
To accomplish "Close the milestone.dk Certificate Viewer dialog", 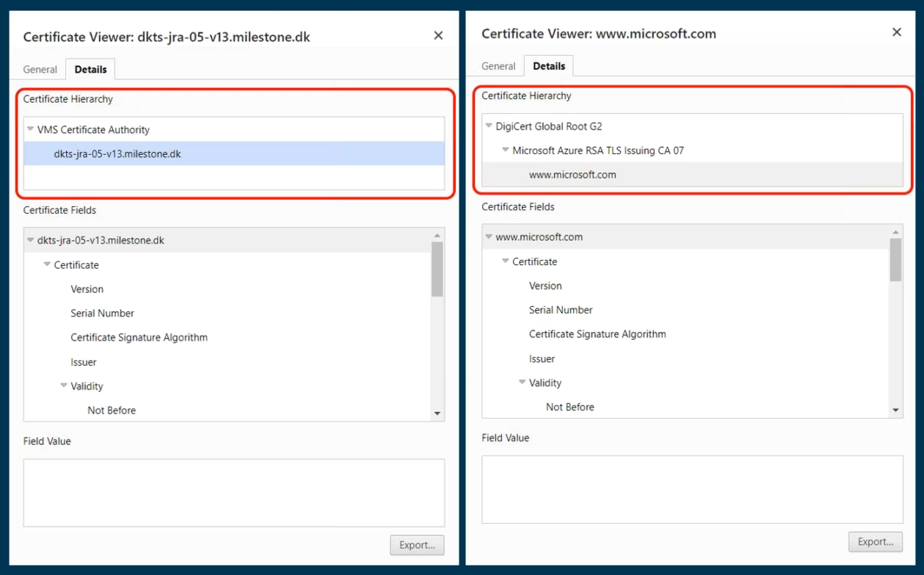I will pos(438,35).
